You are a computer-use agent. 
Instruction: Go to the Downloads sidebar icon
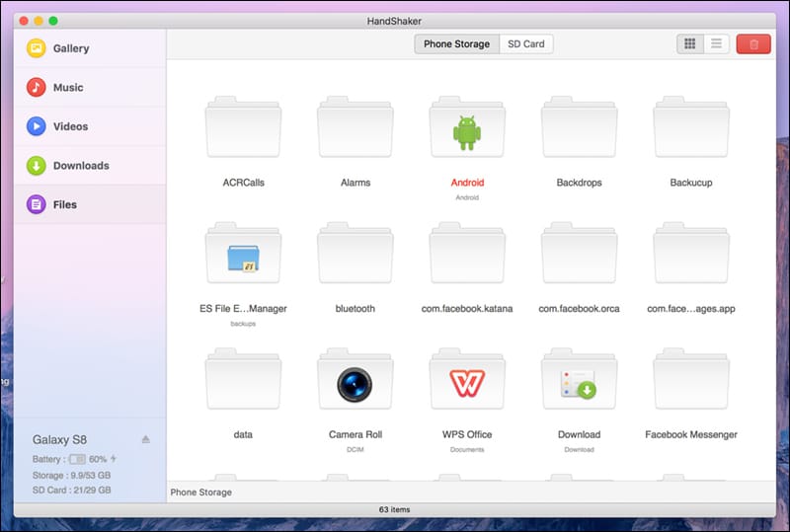pyautogui.click(x=37, y=165)
